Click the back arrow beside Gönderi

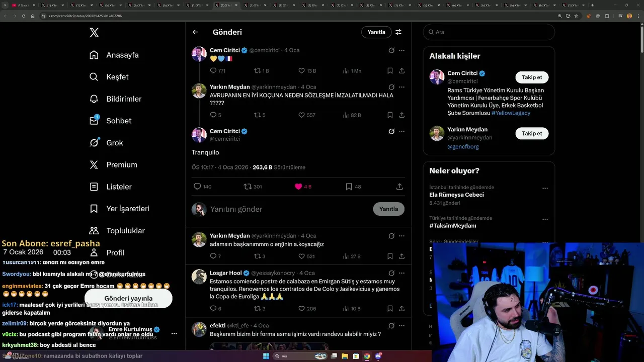(196, 32)
